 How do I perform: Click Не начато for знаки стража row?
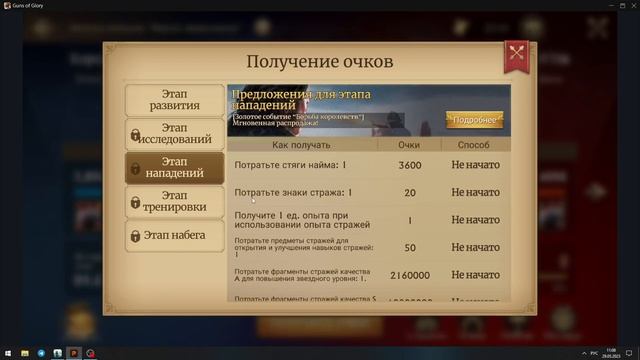[x=476, y=192]
